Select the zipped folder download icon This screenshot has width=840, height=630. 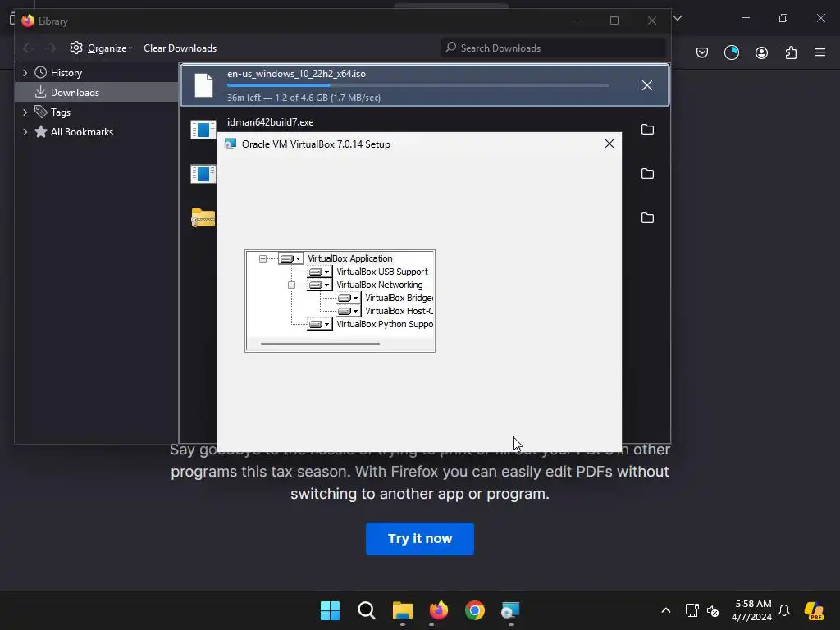[x=203, y=217]
